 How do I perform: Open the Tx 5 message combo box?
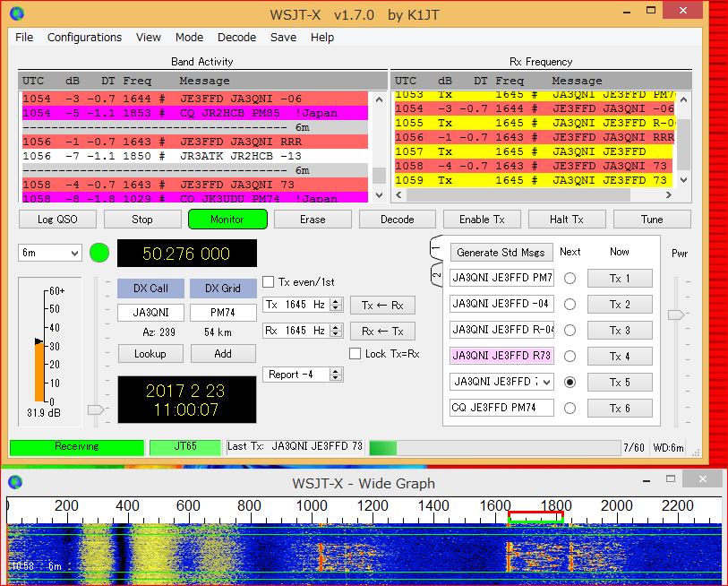coord(501,382)
